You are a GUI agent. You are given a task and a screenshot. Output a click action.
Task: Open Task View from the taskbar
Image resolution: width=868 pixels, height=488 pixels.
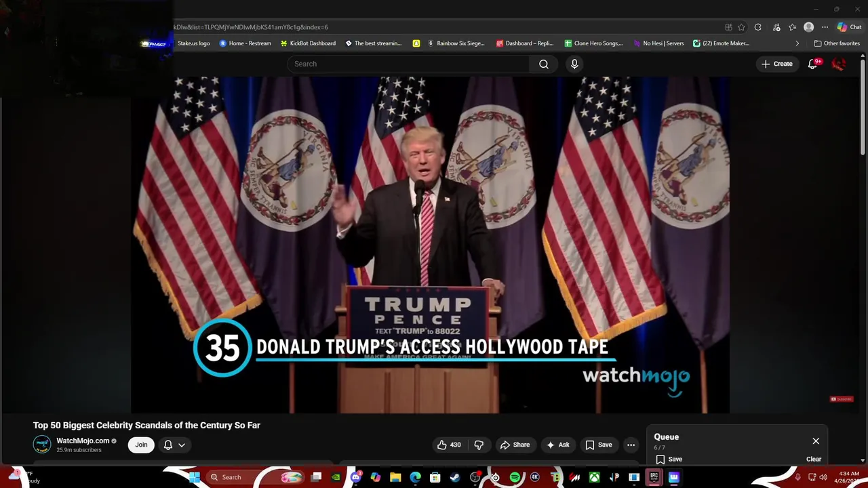coord(316,477)
